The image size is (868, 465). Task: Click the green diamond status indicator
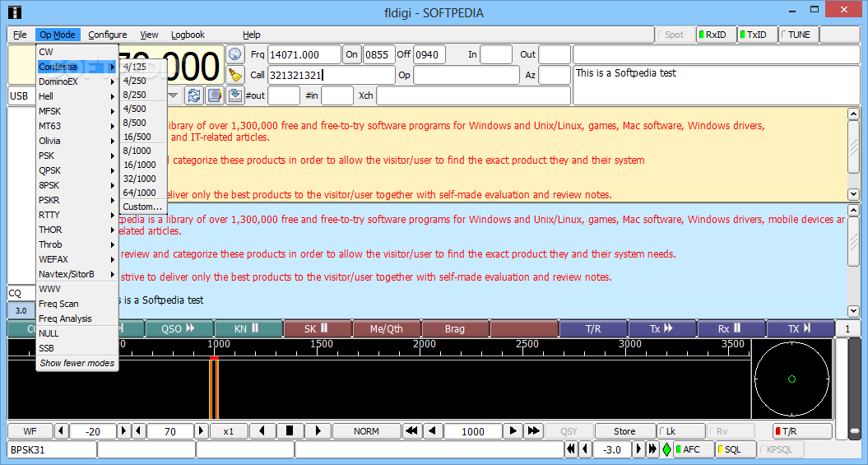pos(667,449)
